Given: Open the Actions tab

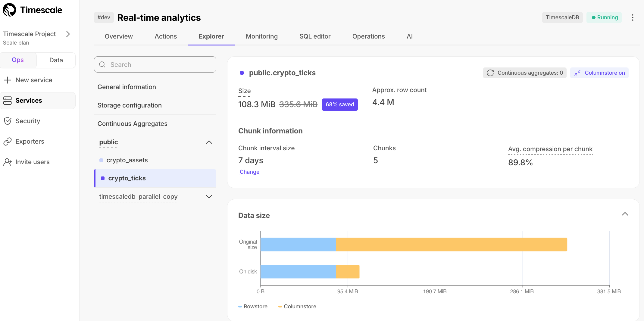Looking at the screenshot, I should click(166, 36).
